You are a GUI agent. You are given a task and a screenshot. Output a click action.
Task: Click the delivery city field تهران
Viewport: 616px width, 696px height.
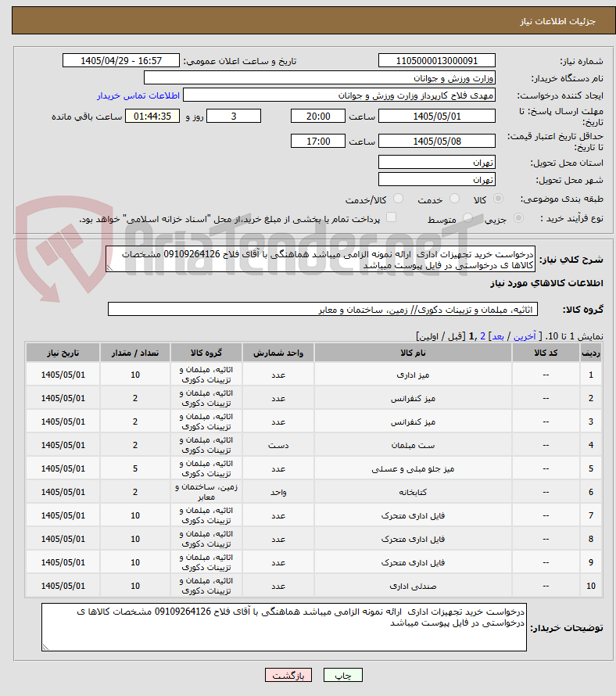pyautogui.click(x=437, y=179)
